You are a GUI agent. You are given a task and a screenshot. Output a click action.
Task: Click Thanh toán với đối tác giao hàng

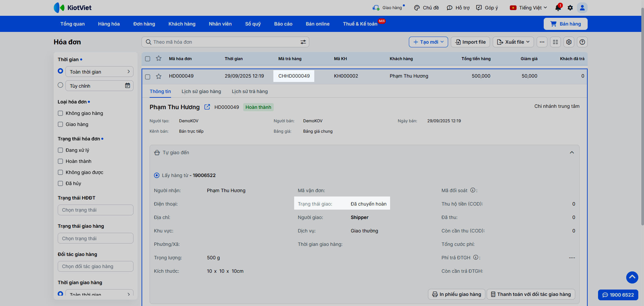pyautogui.click(x=531, y=294)
